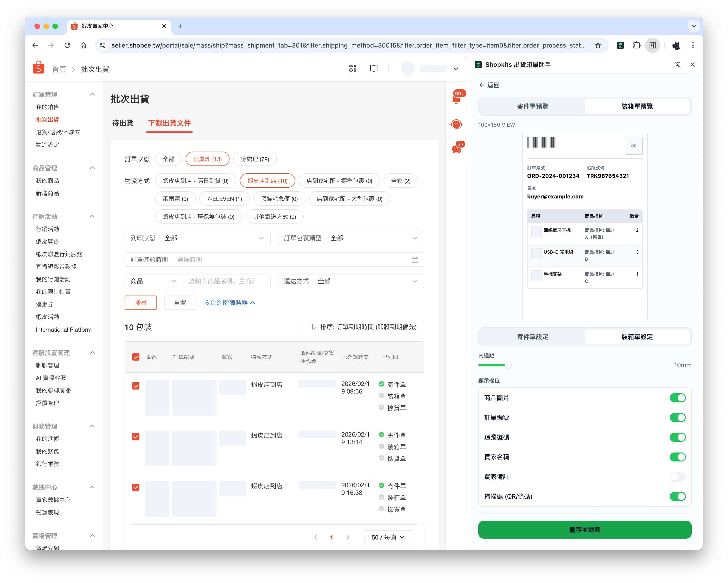Image resolution: width=728 pixels, height=583 pixels.
Task: Open the 運送方式 dropdown
Action: (x=351, y=281)
